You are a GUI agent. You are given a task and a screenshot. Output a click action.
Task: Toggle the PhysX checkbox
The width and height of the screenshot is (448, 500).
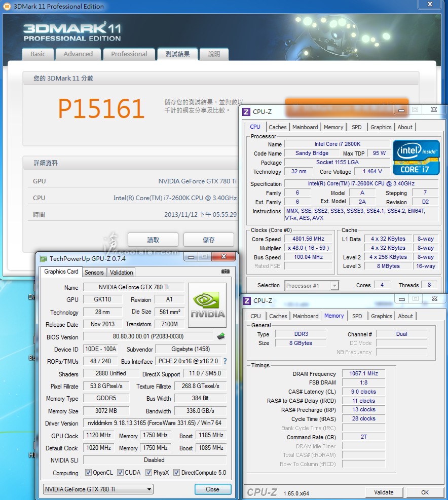[x=148, y=472]
